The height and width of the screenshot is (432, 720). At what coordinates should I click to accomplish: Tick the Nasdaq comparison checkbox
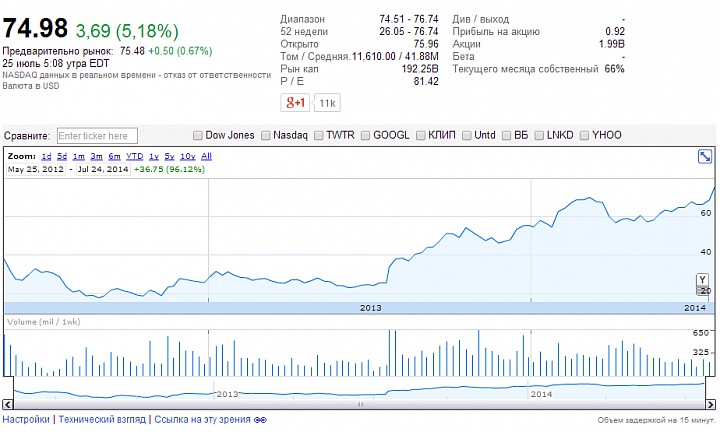tap(265, 135)
